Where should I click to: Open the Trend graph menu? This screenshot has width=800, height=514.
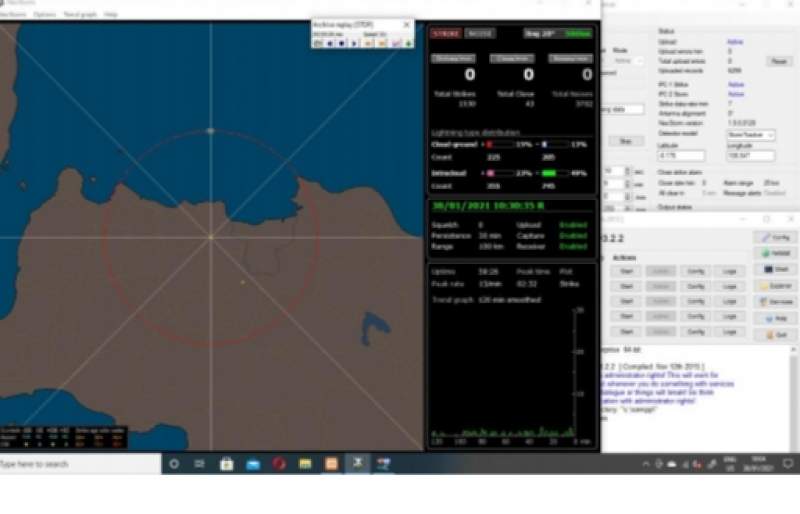79,15
